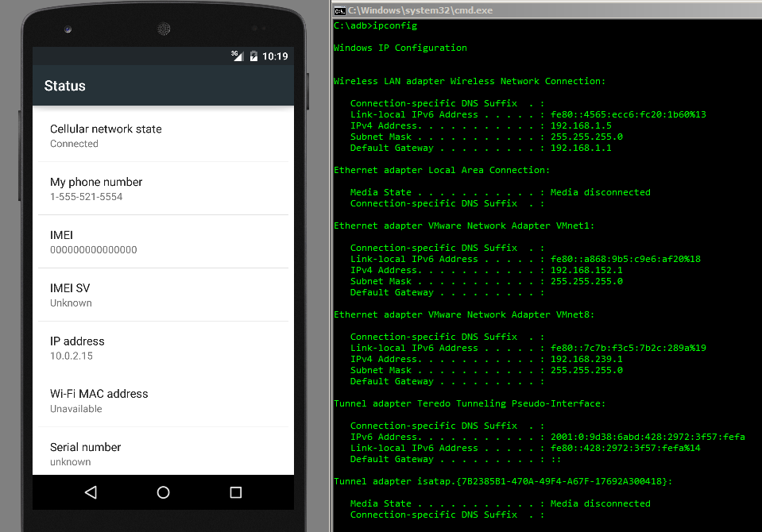Viewport: 762px width, 532px height.
Task: Open Cellular network state entry
Action: (164, 136)
